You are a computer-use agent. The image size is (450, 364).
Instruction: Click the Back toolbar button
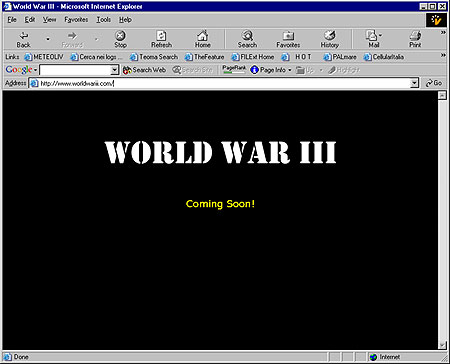pyautogui.click(x=23, y=39)
